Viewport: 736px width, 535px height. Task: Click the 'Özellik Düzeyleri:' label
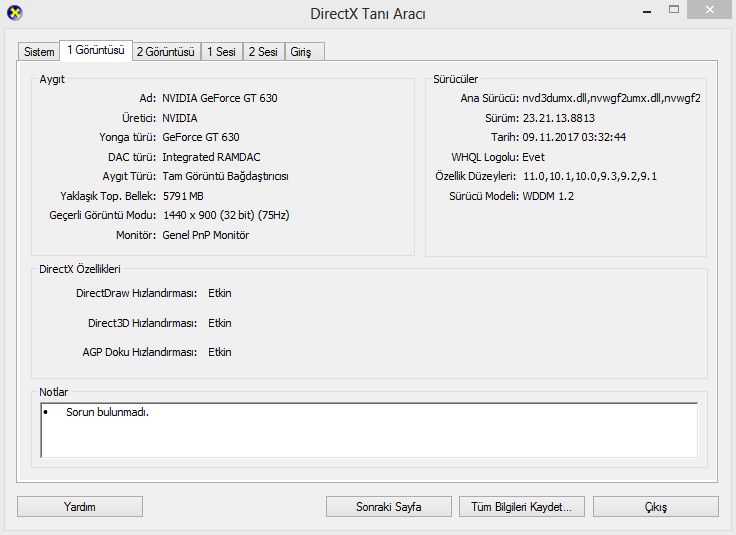pyautogui.click(x=475, y=176)
